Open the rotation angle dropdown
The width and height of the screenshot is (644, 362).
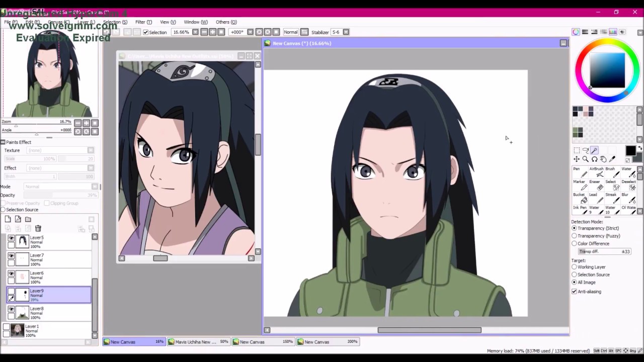click(x=250, y=32)
